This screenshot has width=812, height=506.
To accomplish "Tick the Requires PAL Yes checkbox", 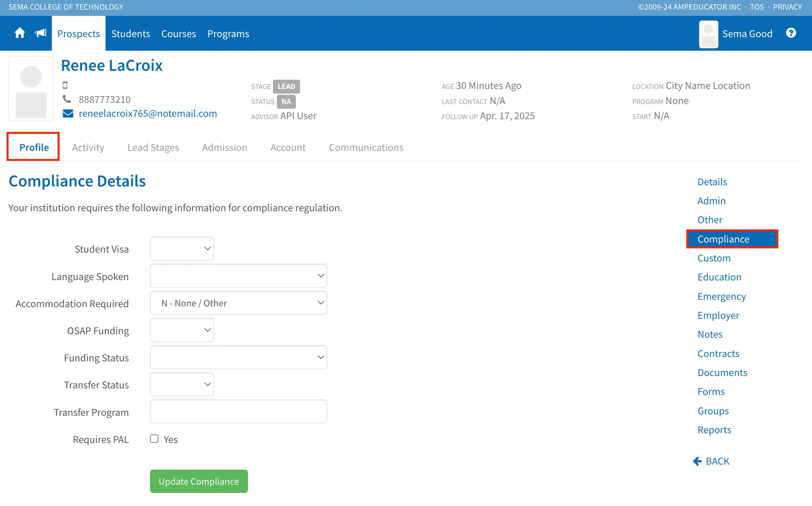I will coord(154,439).
